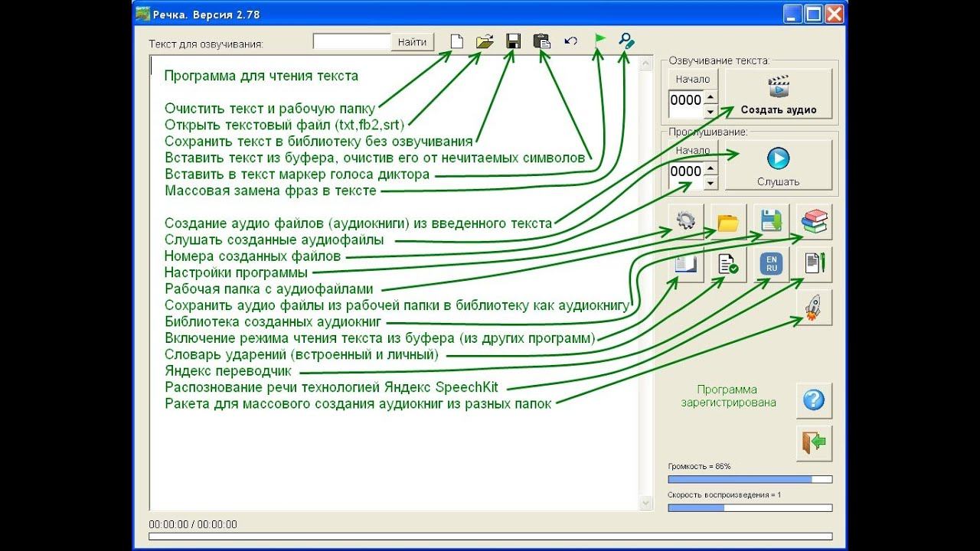Click the new blank document icon
Viewport: 980px width, 551px height.
[x=457, y=41]
